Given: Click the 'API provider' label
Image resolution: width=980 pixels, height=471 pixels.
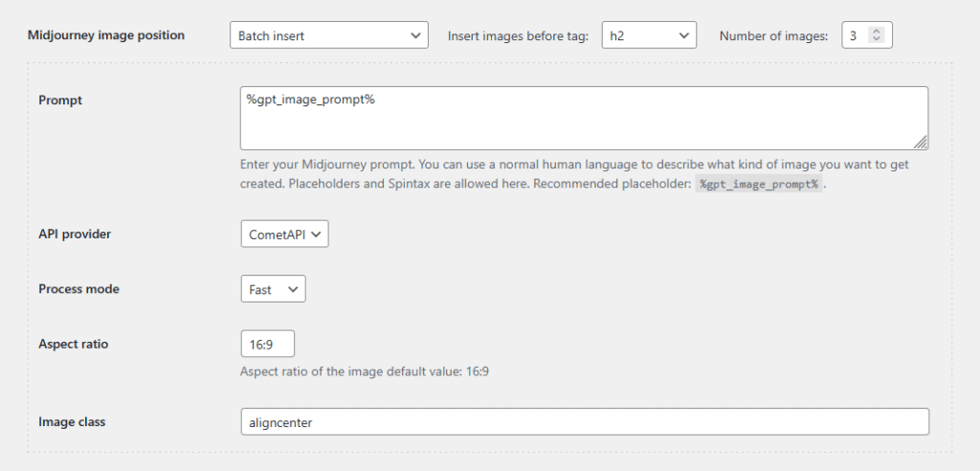Looking at the screenshot, I should pyautogui.click(x=75, y=234).
